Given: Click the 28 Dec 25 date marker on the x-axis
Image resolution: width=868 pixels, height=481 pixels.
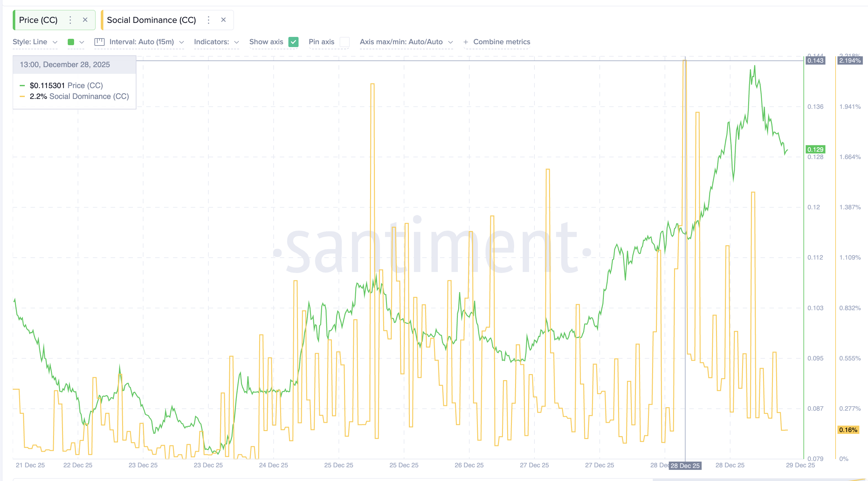Looking at the screenshot, I should 685,465.
